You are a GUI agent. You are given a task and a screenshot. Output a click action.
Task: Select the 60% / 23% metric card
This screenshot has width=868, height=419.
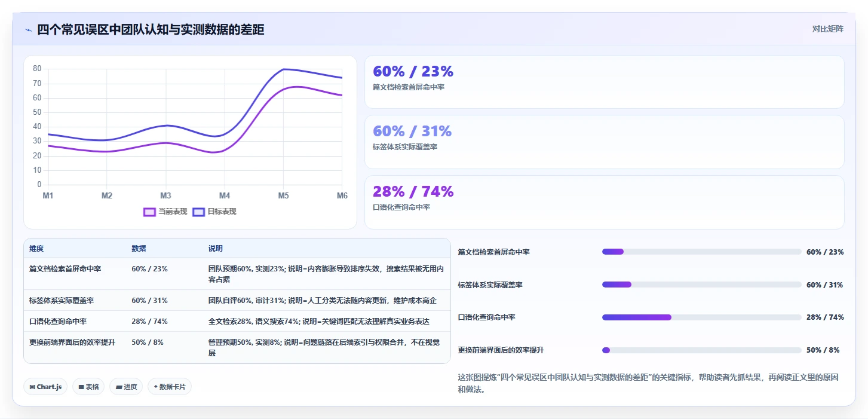tap(604, 82)
